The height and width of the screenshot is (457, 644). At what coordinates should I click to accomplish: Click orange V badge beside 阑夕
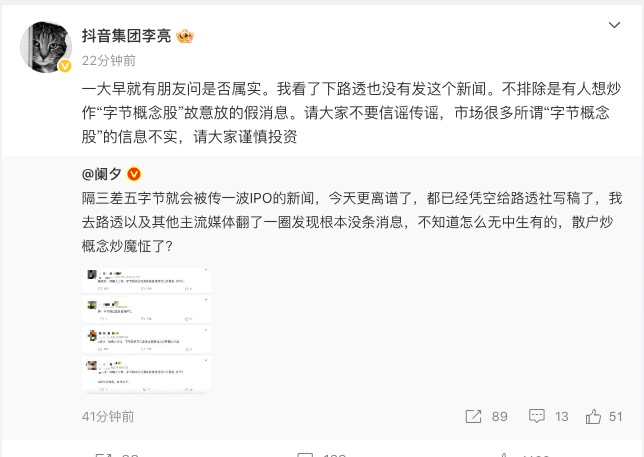coord(134,174)
